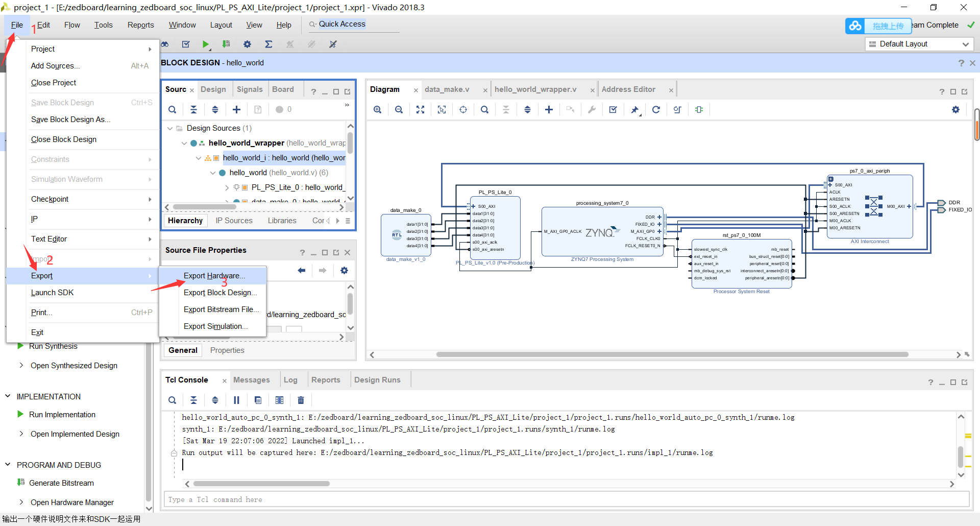Image resolution: width=980 pixels, height=526 pixels.
Task: Collapse the hello_world_i tree node
Action: pos(199,158)
